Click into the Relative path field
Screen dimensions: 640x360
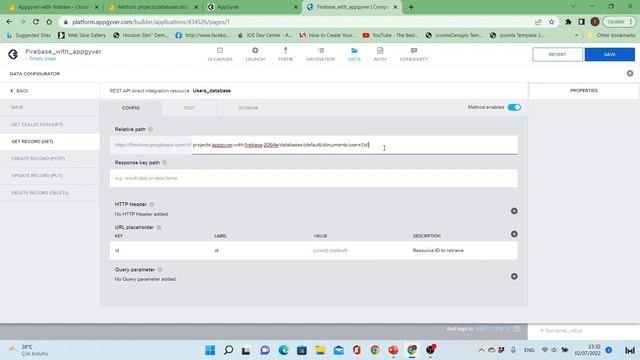[354, 145]
